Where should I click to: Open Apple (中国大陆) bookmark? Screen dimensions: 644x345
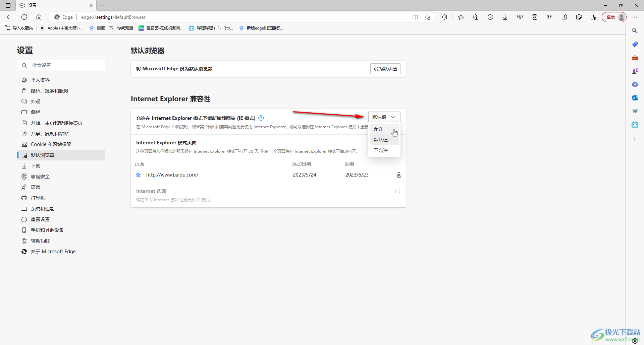(62, 28)
